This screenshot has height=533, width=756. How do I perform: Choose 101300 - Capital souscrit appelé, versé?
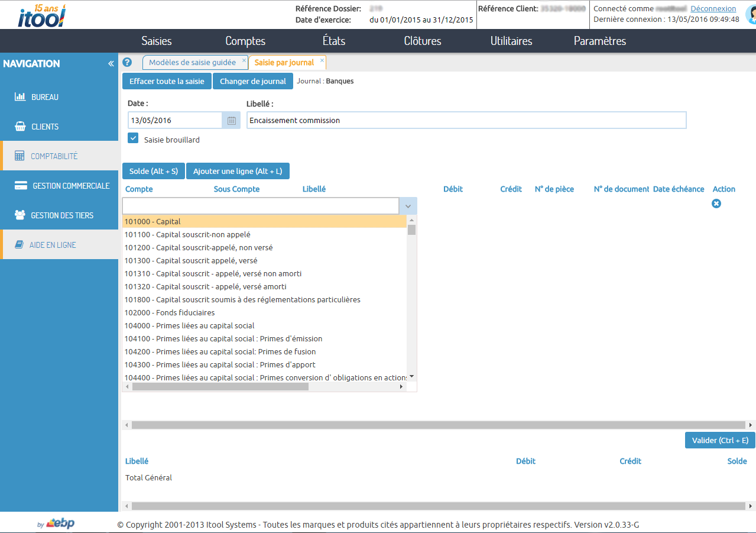190,260
